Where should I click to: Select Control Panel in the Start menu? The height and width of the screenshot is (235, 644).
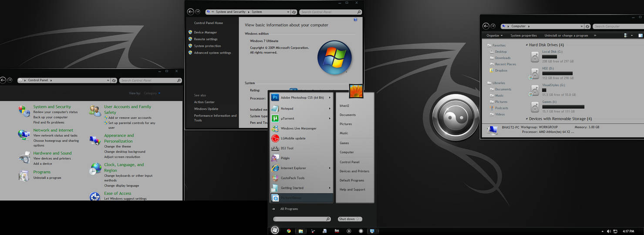(x=350, y=162)
